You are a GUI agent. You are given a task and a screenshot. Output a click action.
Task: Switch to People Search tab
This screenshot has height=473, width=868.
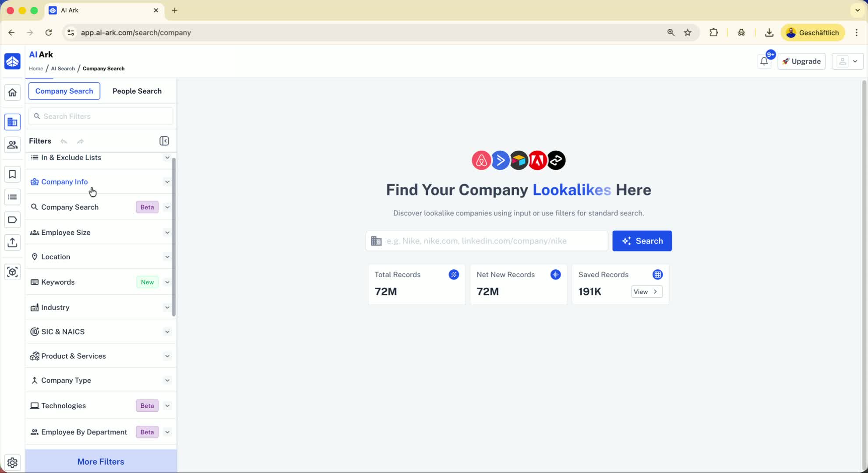point(137,91)
